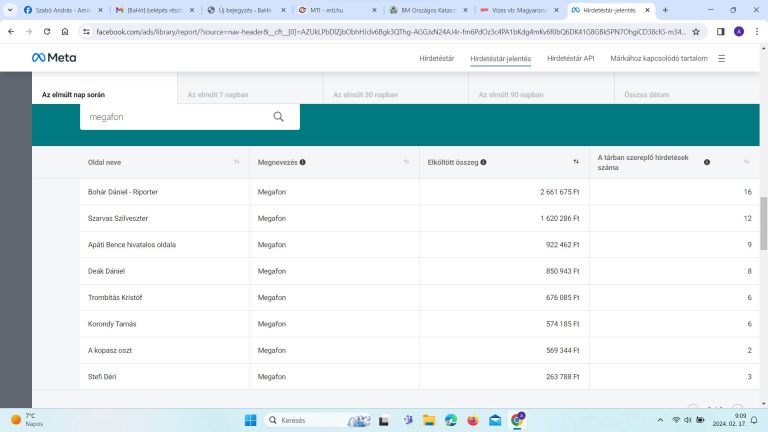Image resolution: width=768 pixels, height=432 pixels.
Task: Open a new browser tab
Action: click(665, 10)
